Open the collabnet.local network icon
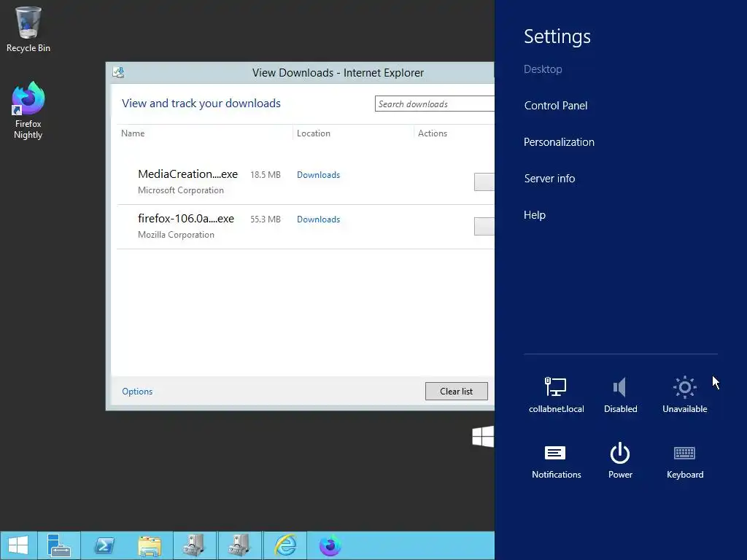 tap(556, 394)
